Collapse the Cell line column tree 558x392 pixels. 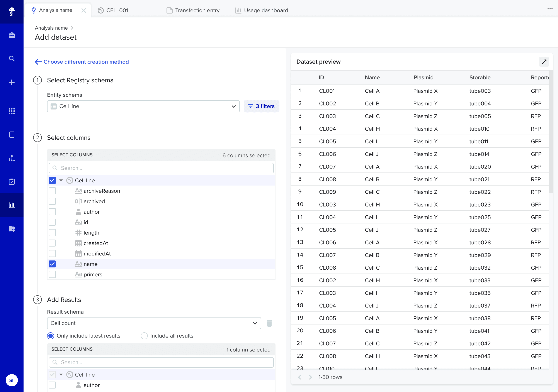61,181
